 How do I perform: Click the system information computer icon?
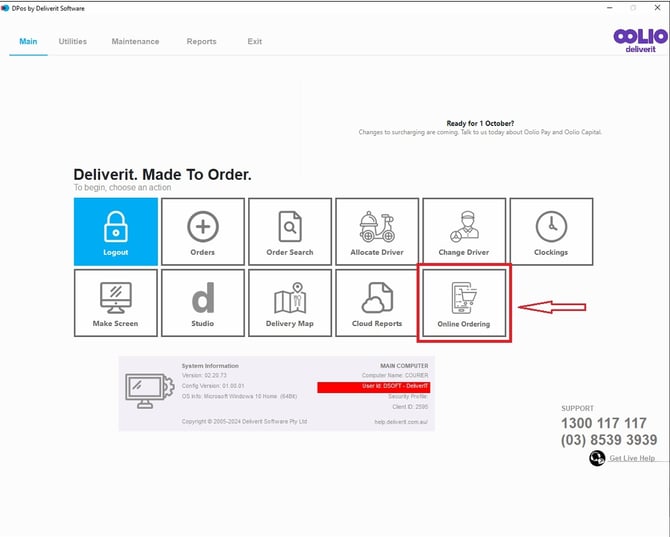tap(150, 391)
